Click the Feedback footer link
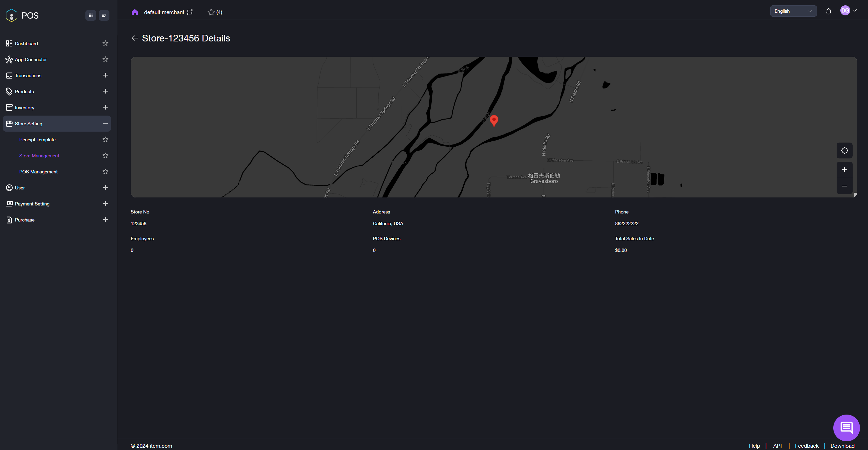 806,446
